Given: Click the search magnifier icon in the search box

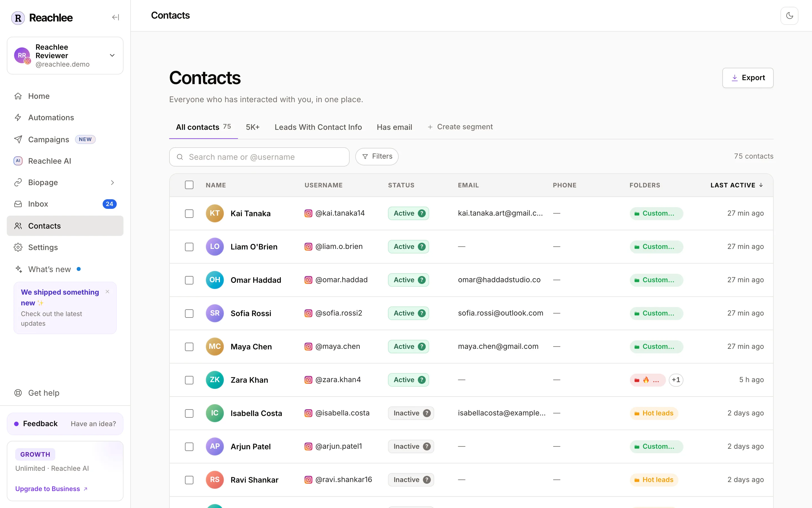Looking at the screenshot, I should click(180, 157).
